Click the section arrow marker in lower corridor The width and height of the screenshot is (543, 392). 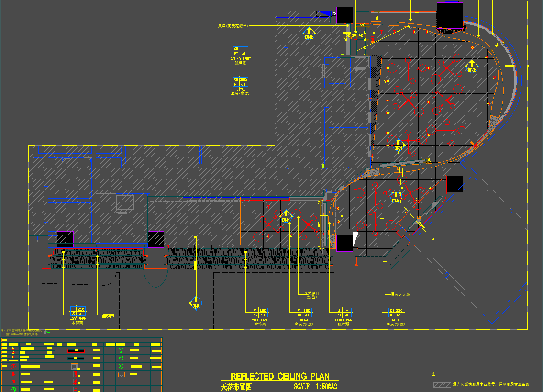pyautogui.click(x=286, y=216)
